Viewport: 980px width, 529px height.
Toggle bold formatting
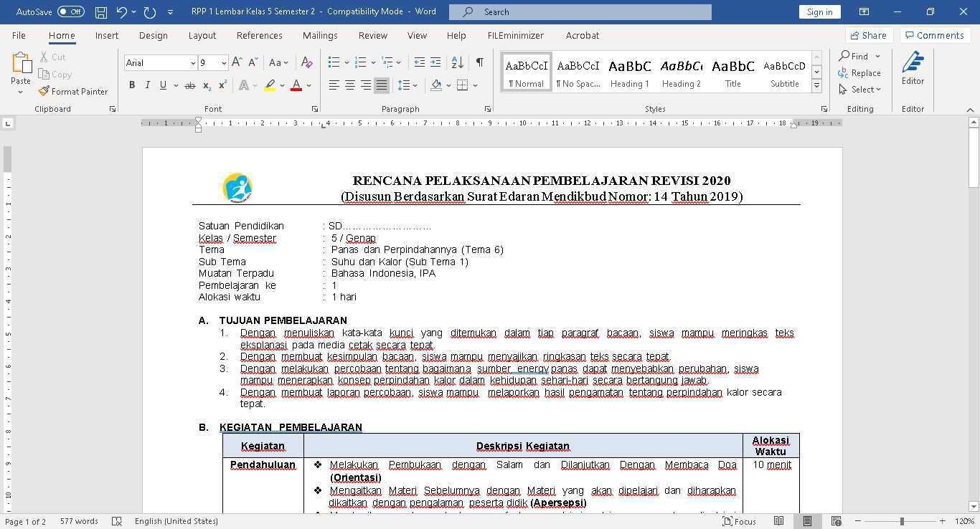[131, 85]
